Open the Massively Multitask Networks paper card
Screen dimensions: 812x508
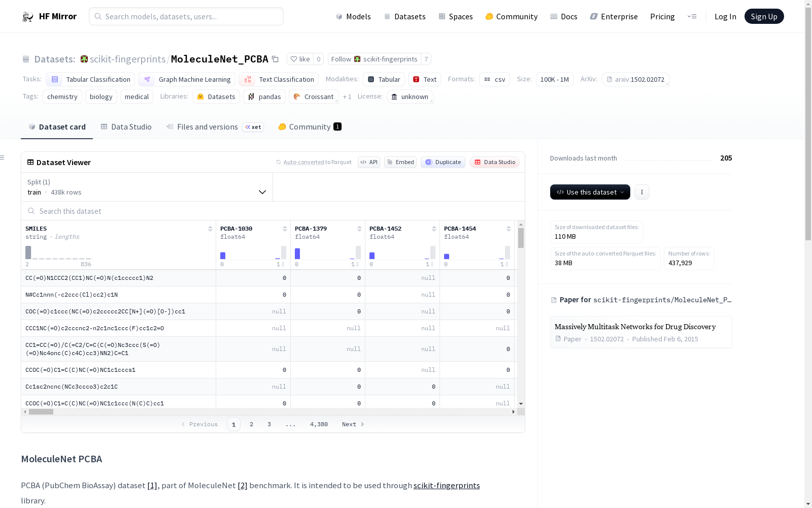641,332
